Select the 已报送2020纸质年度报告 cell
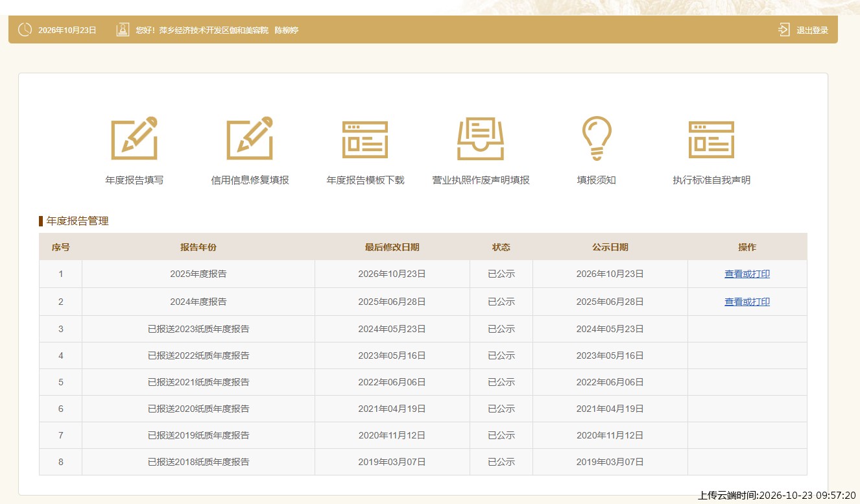 [x=198, y=409]
